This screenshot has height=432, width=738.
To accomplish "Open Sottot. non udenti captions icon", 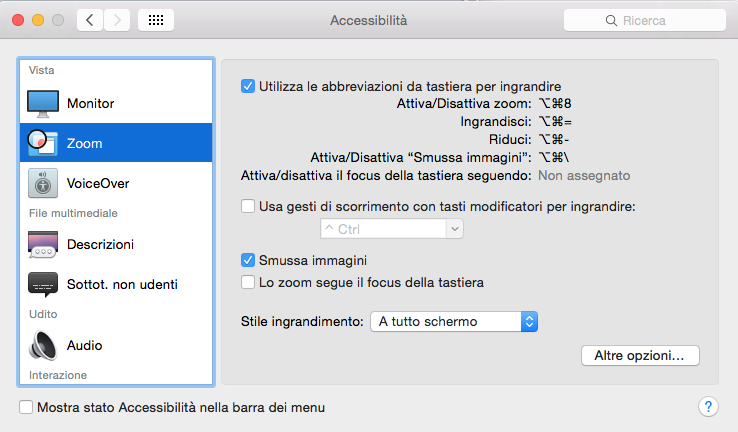I will tap(43, 284).
